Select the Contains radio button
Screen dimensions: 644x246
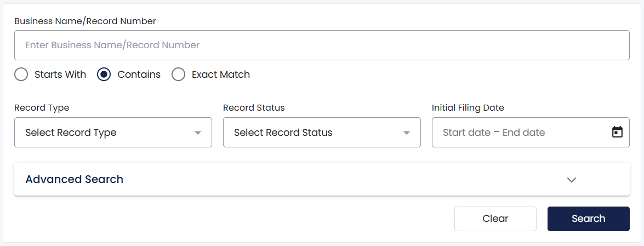104,75
